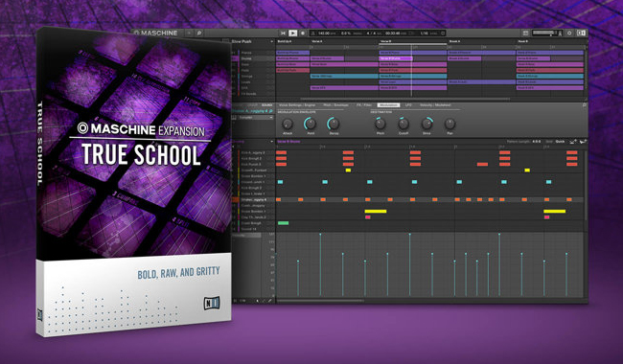Click the first pattern drag icon at top right
The image size is (623, 364).
pos(573,142)
